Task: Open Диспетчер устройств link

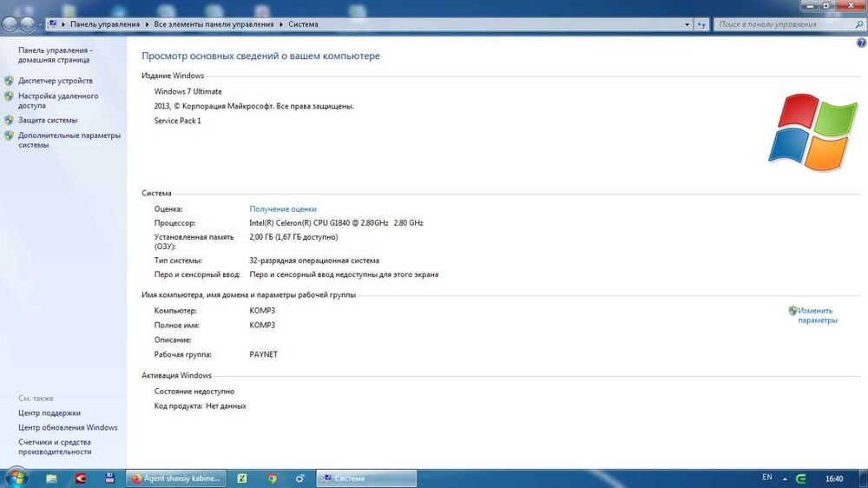Action: point(56,81)
